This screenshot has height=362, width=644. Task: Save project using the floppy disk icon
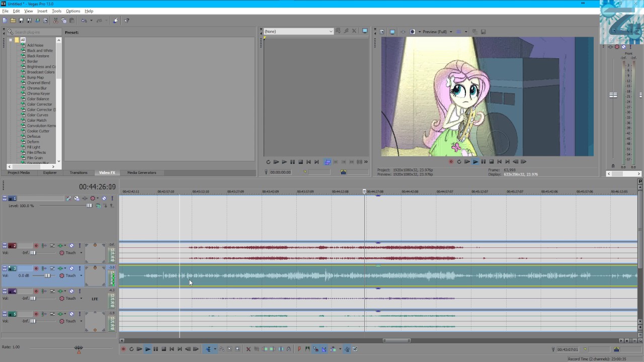(x=21, y=21)
